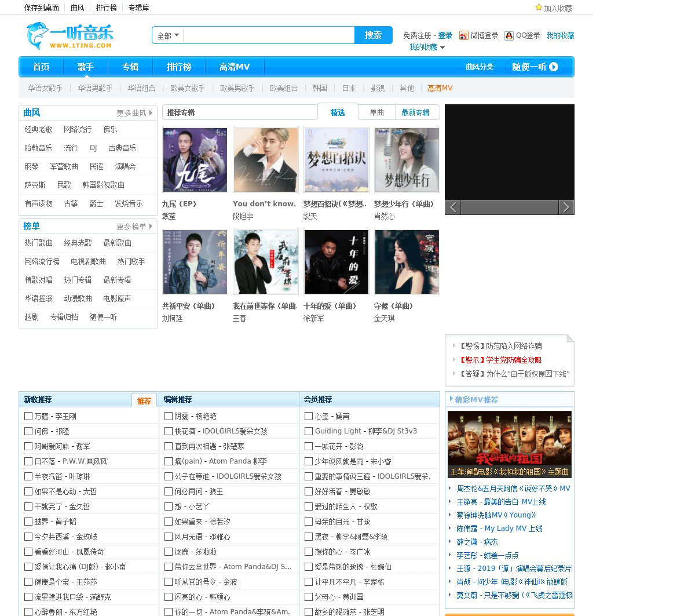Switch to the 最新专辑 tab

[x=415, y=112]
